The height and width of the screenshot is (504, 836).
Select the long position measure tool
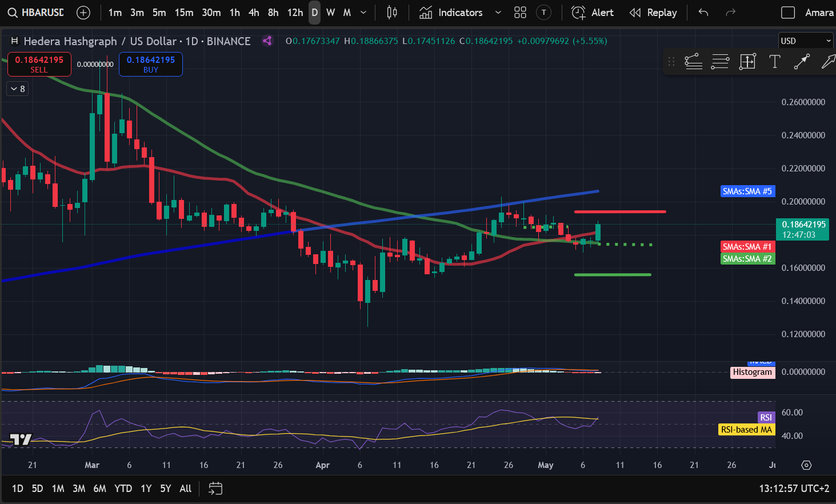coord(747,62)
